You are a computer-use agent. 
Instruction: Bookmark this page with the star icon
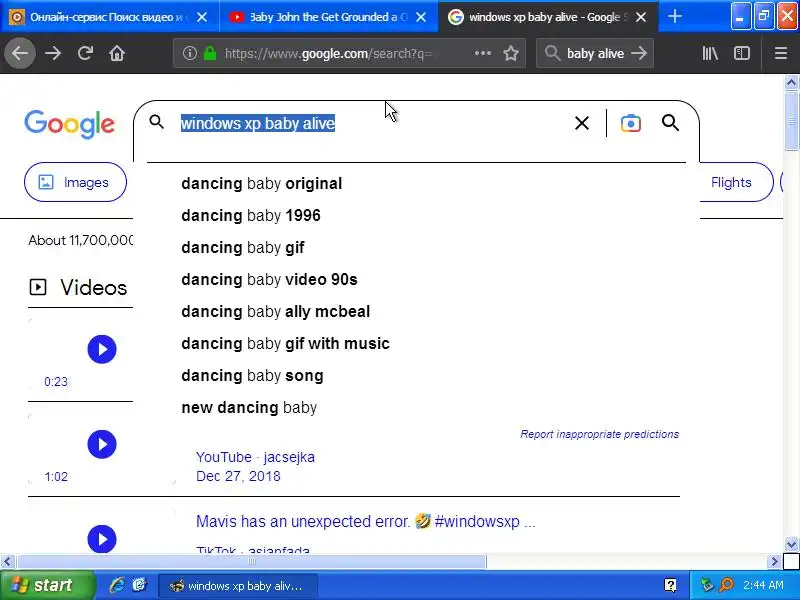(511, 53)
